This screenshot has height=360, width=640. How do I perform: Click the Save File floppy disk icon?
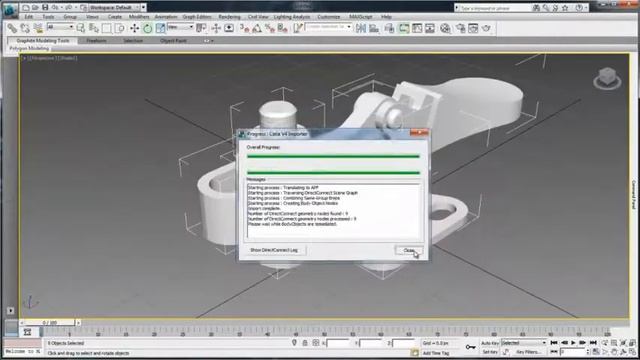coord(45,7)
